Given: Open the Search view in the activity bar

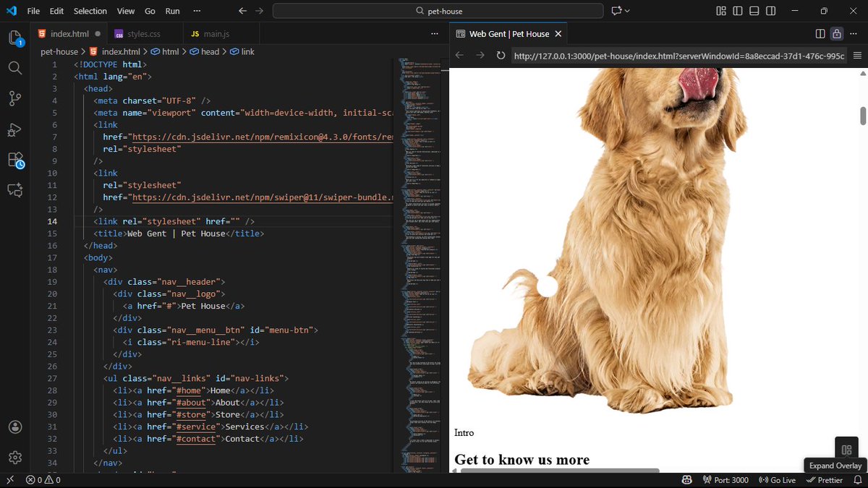Looking at the screenshot, I should click(14, 67).
